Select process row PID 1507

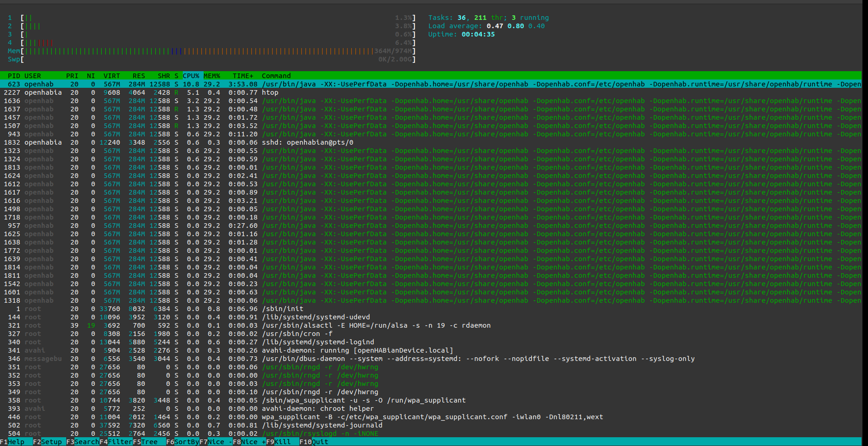point(431,126)
